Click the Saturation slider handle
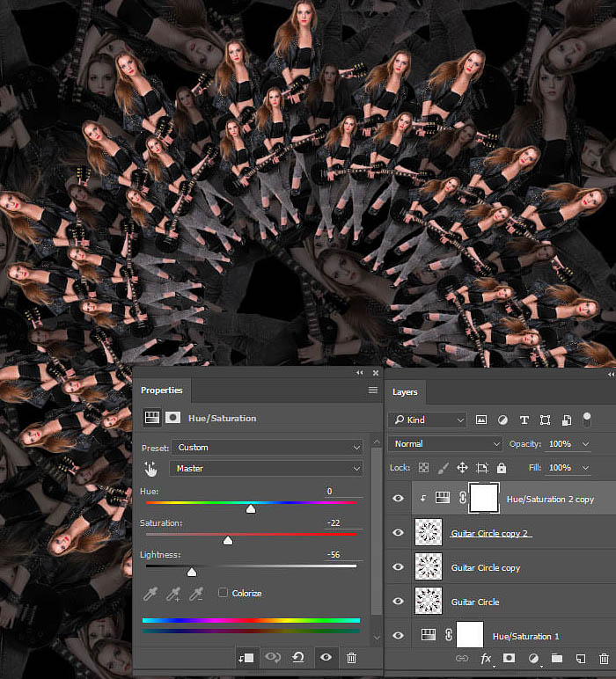Screen dimensions: 616x679 click(x=228, y=540)
